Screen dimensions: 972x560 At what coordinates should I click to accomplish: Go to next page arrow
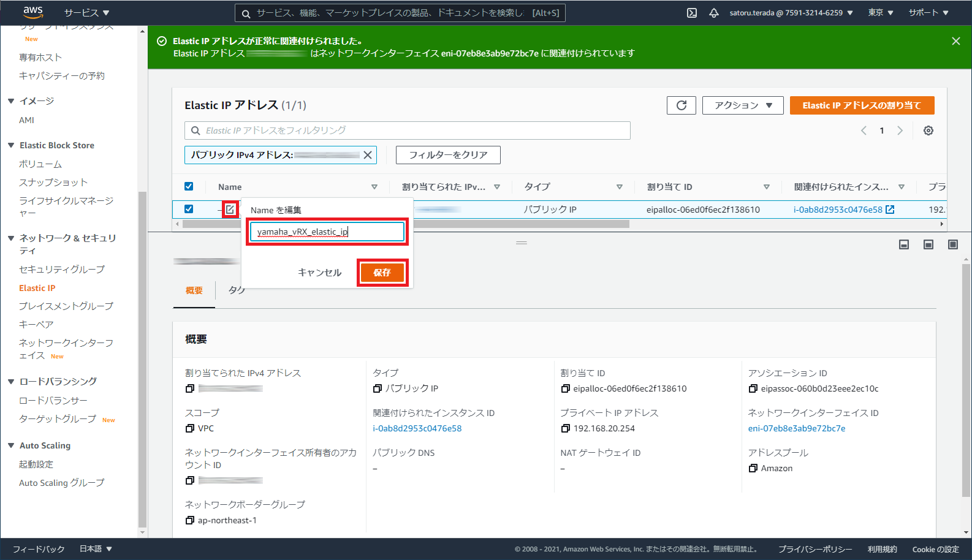coord(900,131)
